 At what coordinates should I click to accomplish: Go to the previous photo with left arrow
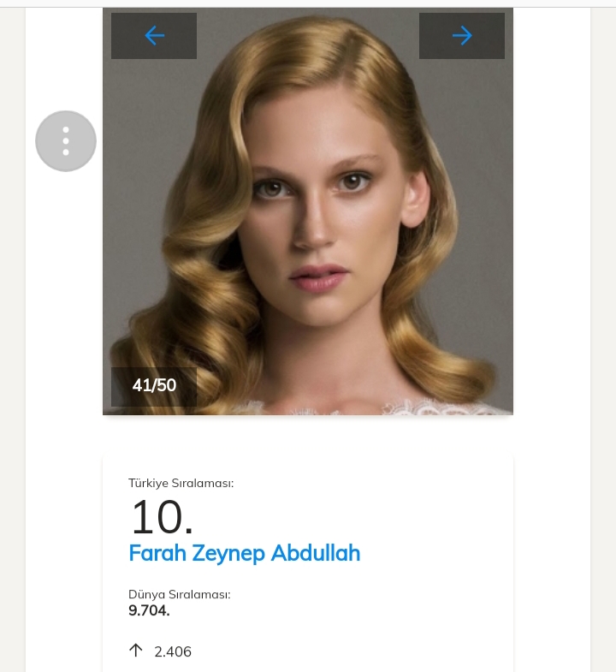pyautogui.click(x=154, y=35)
